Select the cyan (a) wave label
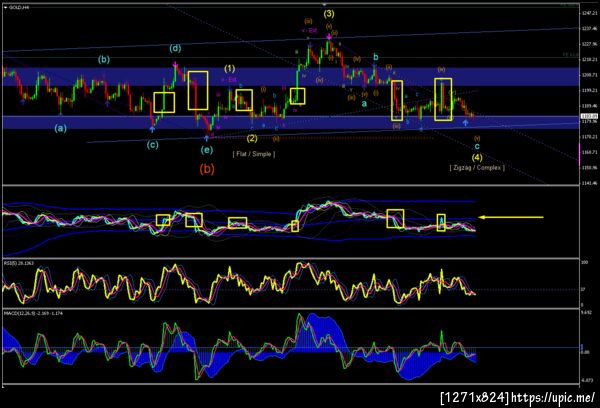 [x=60, y=128]
